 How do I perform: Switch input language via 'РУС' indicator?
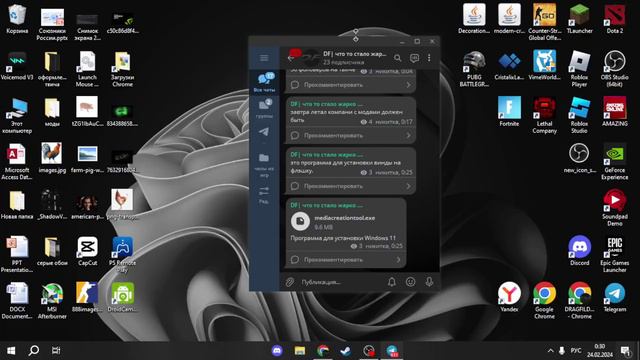pyautogui.click(x=576, y=351)
